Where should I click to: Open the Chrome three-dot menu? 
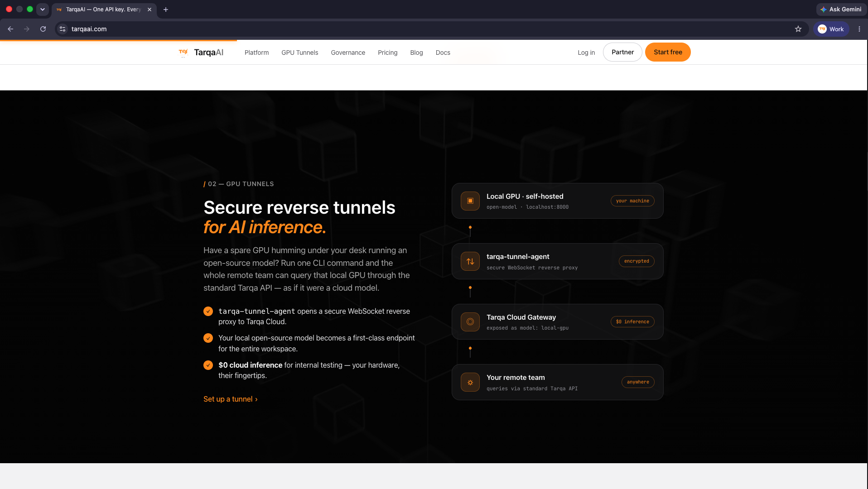[859, 29]
